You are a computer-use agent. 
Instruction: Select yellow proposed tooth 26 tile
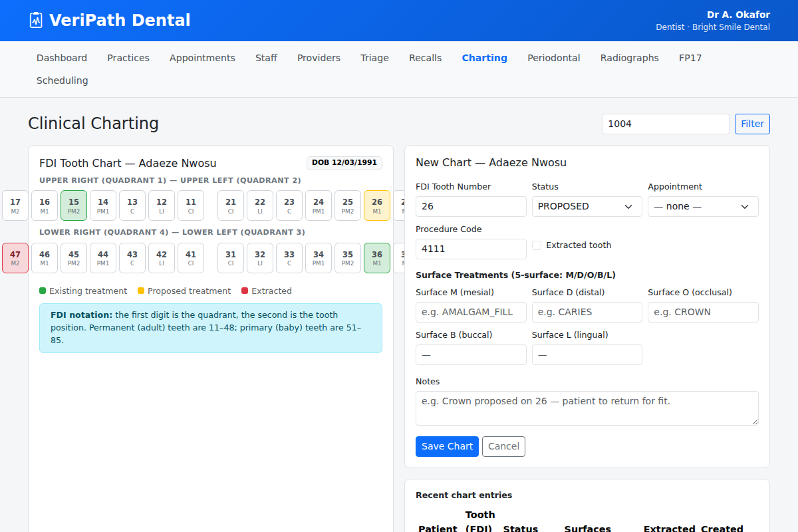coord(377,205)
